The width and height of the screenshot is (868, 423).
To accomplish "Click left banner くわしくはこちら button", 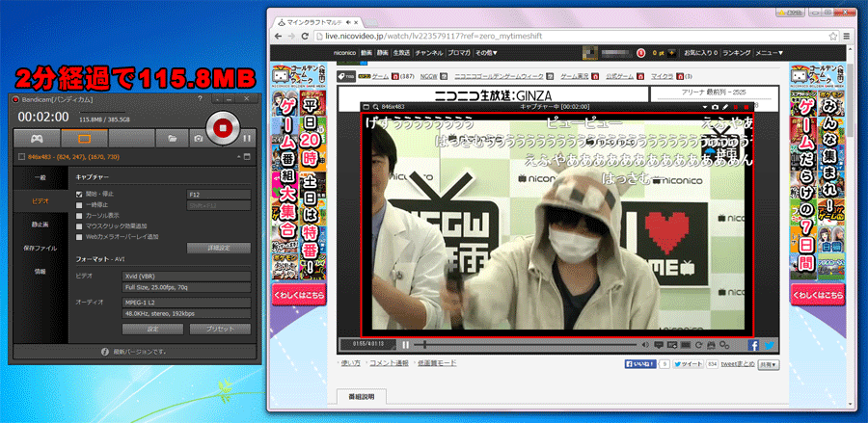I will (299, 295).
